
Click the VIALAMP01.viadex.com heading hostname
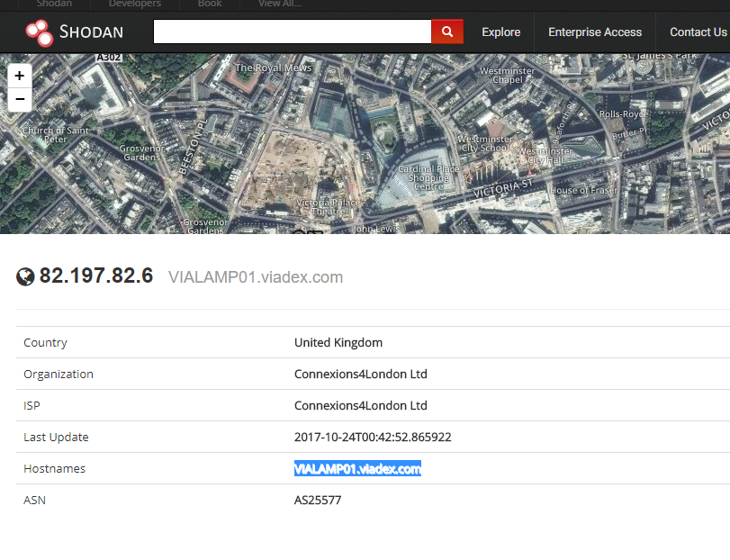[x=256, y=277]
